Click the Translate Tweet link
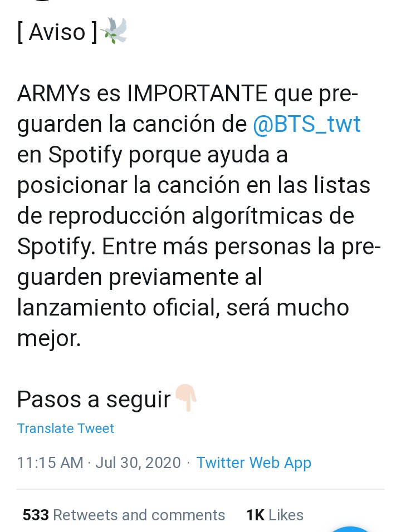The width and height of the screenshot is (401, 532). click(66, 428)
